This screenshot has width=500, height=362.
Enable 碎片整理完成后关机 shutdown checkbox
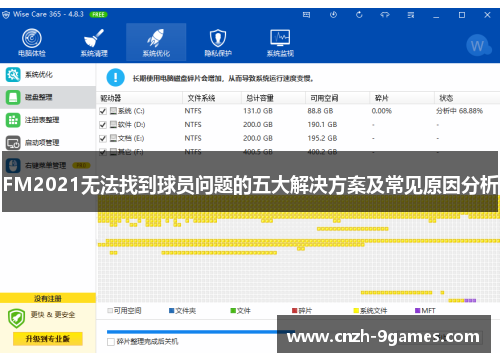click(x=111, y=342)
